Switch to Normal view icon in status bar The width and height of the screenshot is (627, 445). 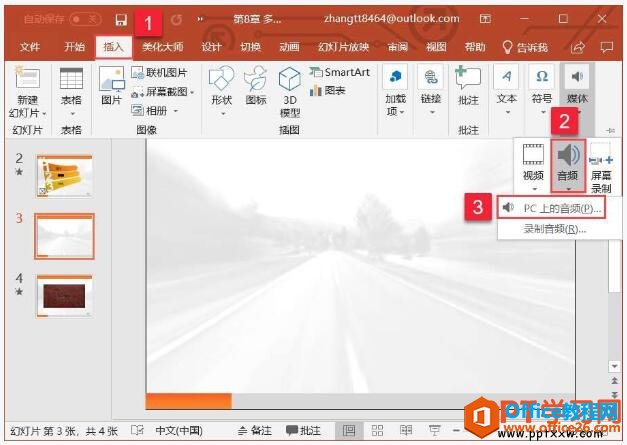click(x=349, y=431)
